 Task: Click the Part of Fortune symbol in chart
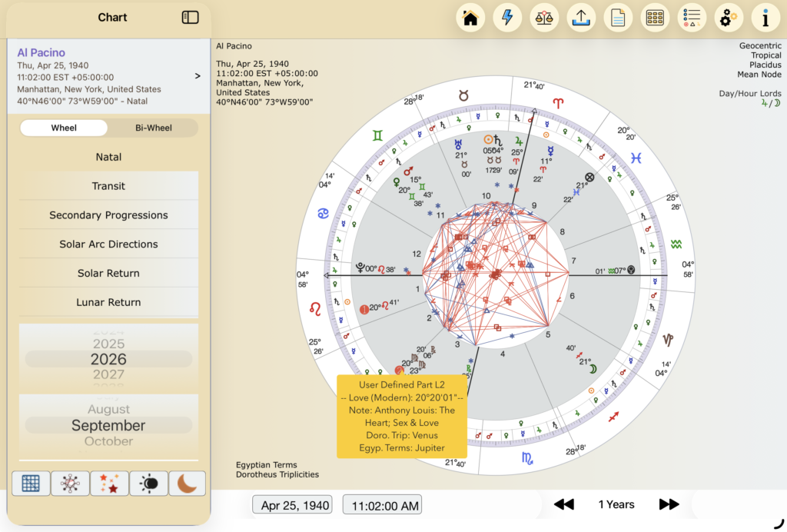tap(589, 177)
